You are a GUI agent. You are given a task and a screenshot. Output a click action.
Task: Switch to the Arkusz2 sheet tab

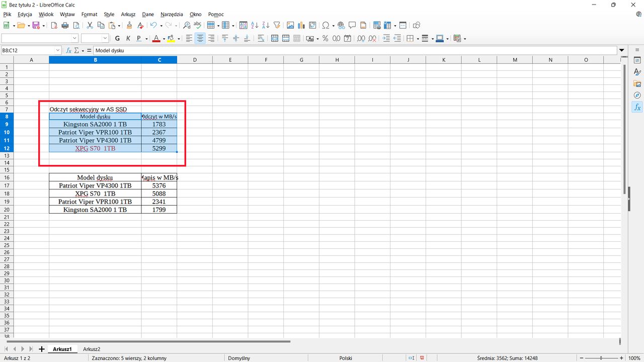click(92, 349)
